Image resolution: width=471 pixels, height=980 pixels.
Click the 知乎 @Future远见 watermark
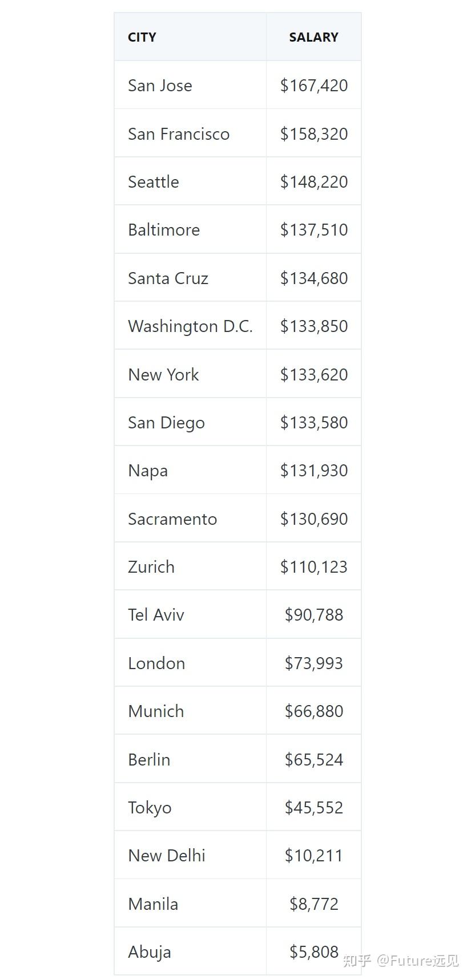pyautogui.click(x=400, y=961)
